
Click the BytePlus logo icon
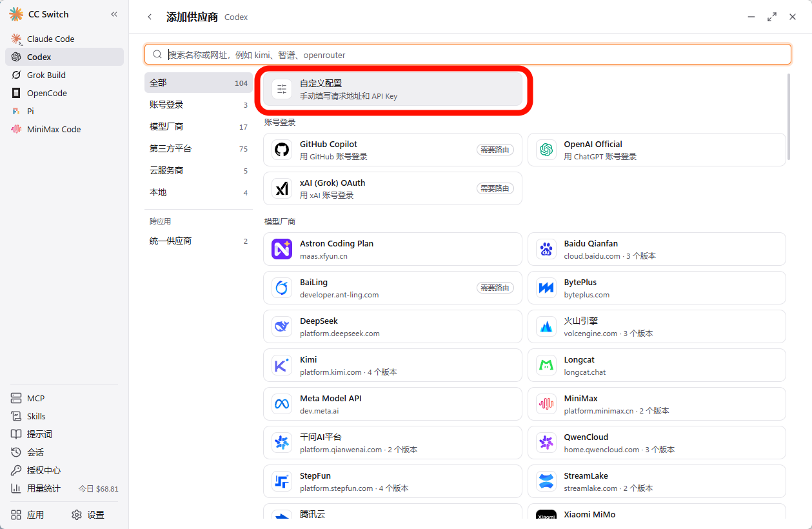(546, 288)
